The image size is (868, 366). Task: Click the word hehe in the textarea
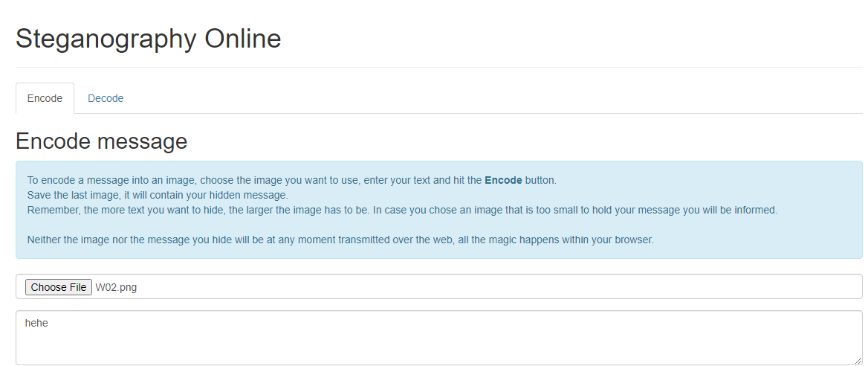(x=36, y=323)
